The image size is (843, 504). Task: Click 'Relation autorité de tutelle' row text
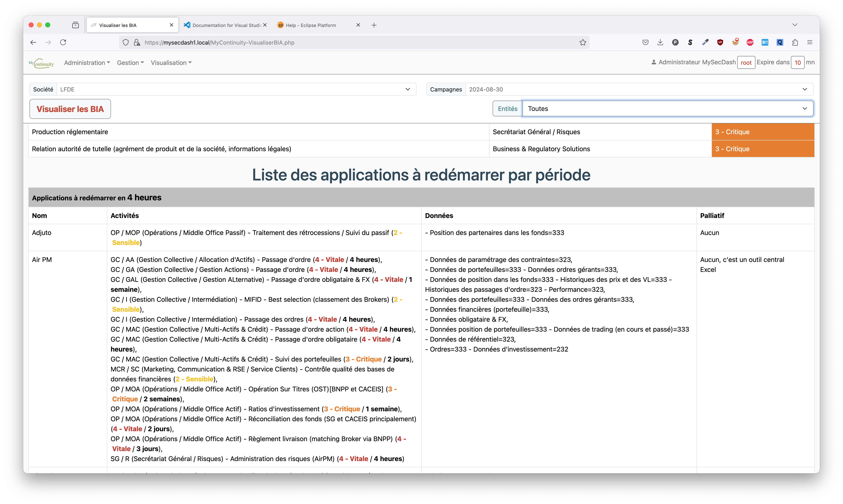coord(161,149)
